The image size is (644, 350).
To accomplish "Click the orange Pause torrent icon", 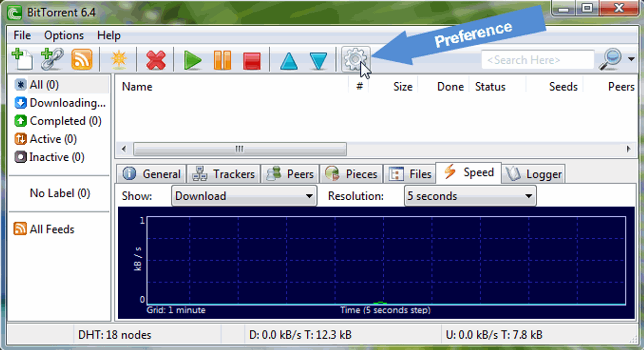I will tap(222, 61).
